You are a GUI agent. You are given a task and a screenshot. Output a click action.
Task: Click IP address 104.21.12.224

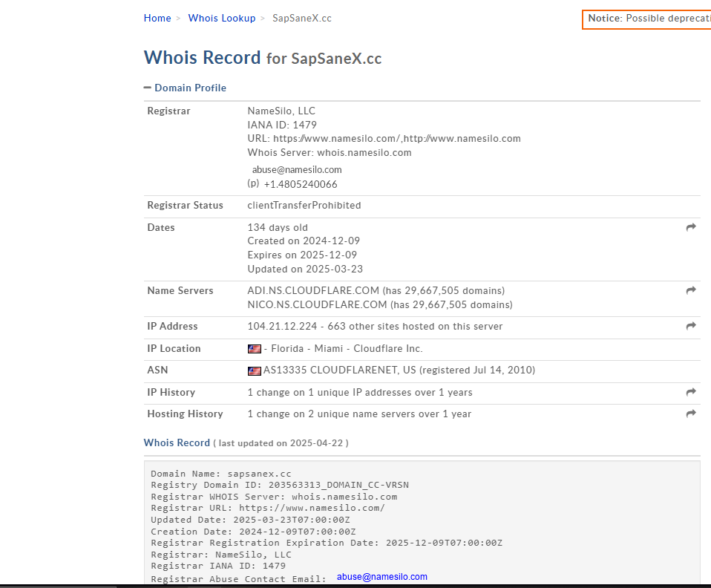282,326
